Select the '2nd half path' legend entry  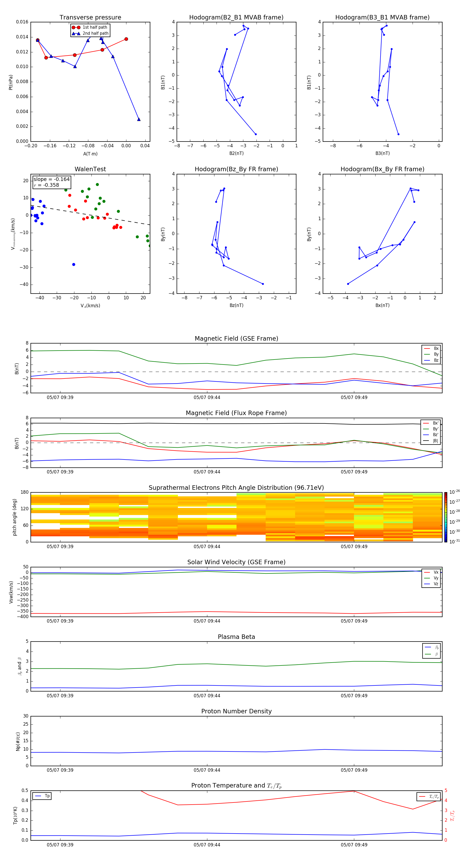[x=90, y=33]
